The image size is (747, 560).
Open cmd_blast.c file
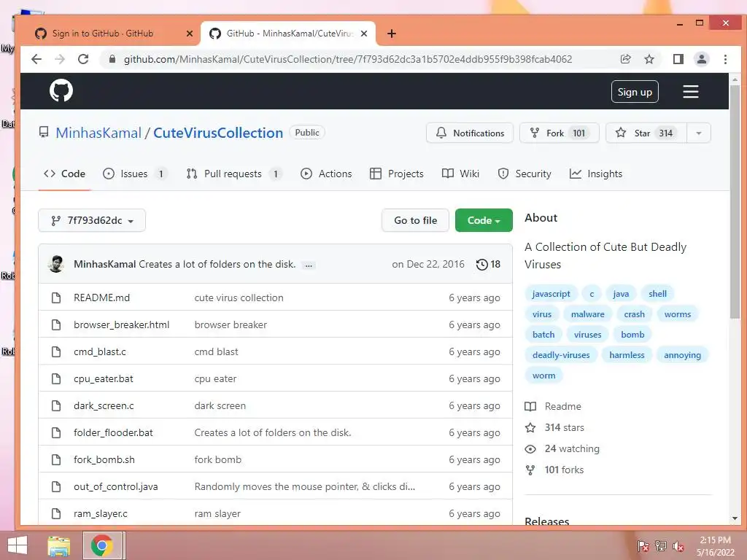(x=99, y=352)
